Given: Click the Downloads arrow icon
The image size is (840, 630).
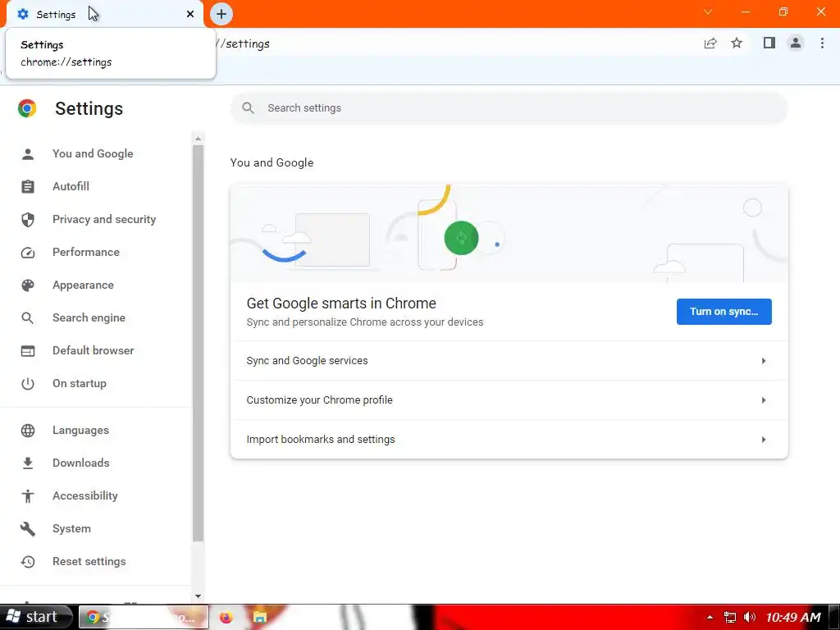Looking at the screenshot, I should [28, 463].
